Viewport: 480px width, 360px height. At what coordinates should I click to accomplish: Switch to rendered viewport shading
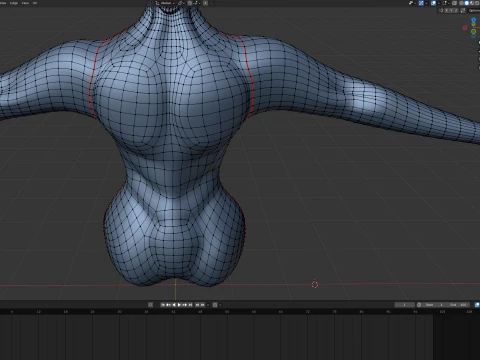(477, 3)
